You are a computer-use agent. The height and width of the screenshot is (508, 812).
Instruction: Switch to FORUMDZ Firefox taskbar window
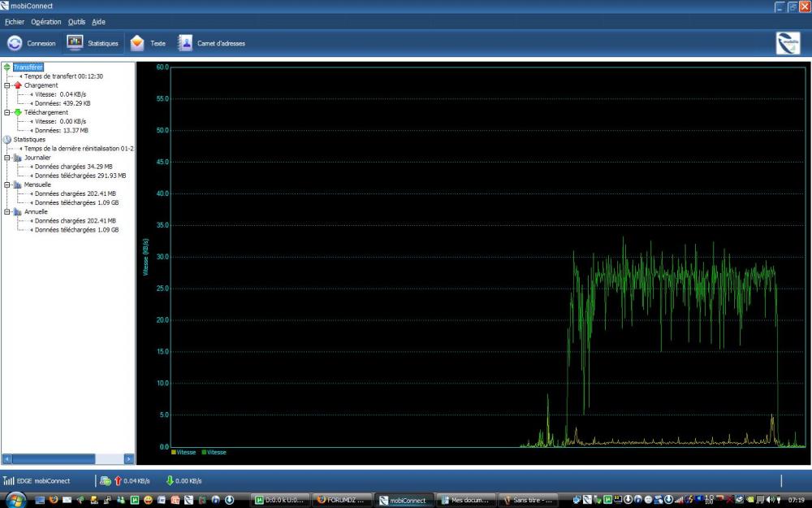tap(342, 500)
